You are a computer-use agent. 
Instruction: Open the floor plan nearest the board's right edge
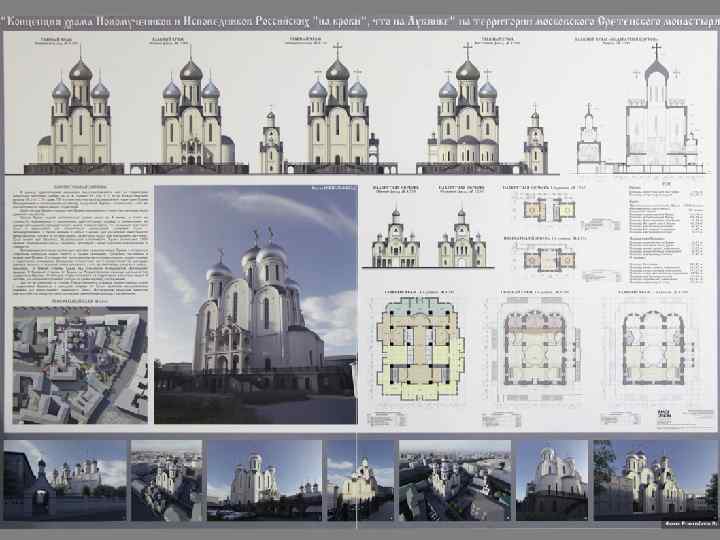pyautogui.click(x=653, y=350)
